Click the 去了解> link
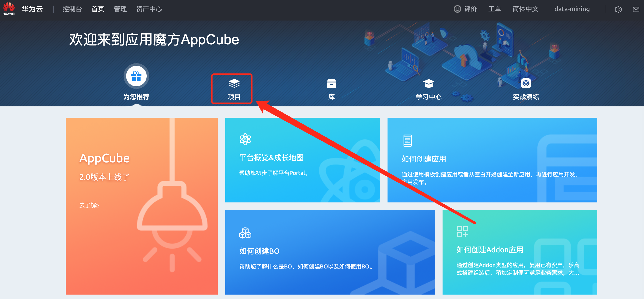This screenshot has width=644, height=299. pyautogui.click(x=89, y=205)
